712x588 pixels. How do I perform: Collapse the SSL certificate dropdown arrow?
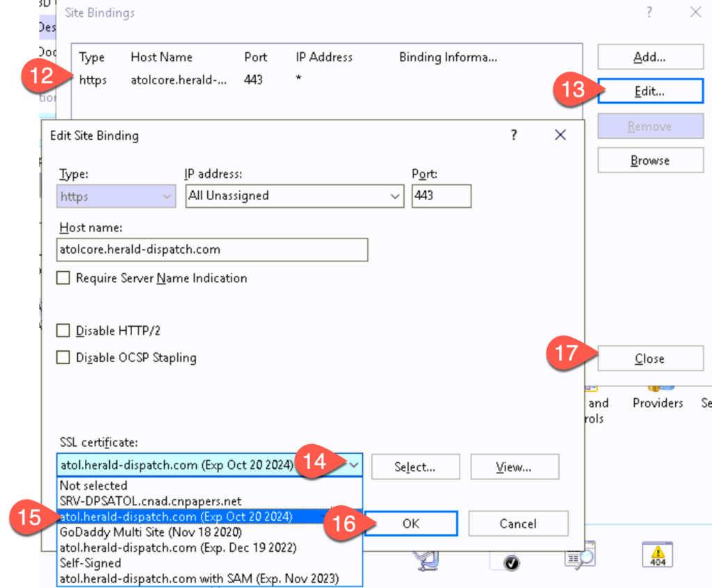(355, 465)
